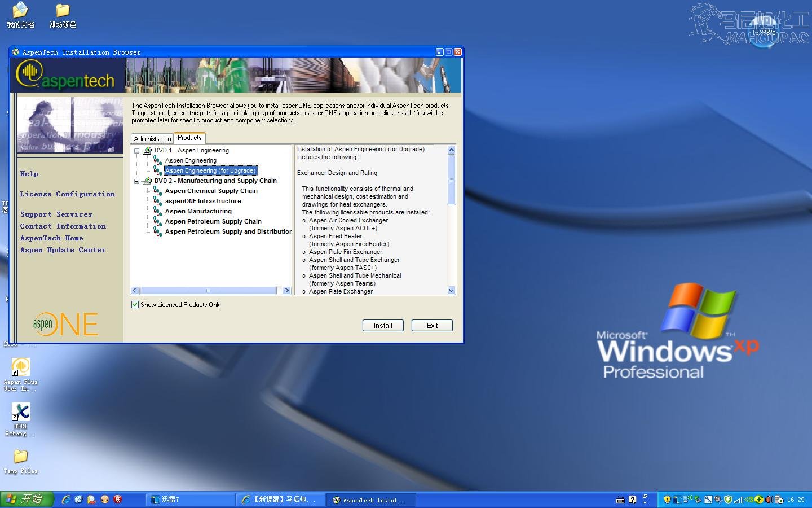Click the HTRI Xchanger desktop shortcut
Screen dimensions: 812x508
pos(20,420)
